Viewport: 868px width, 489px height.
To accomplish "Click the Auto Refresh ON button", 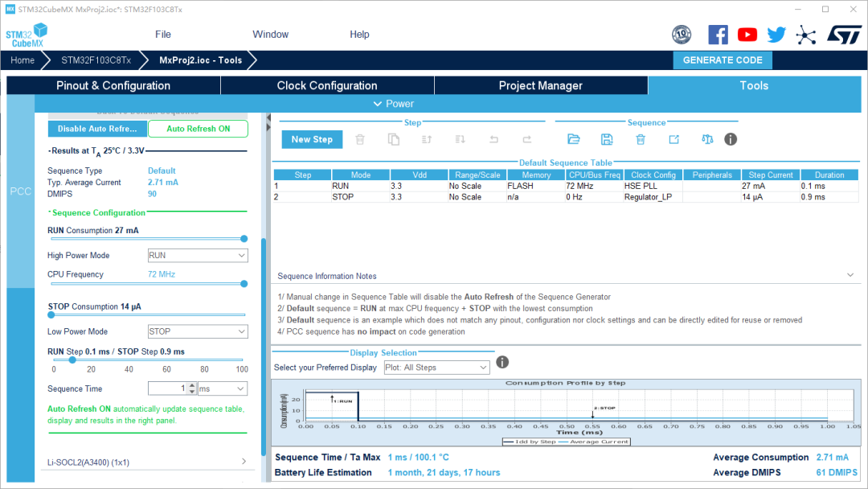I will point(199,129).
